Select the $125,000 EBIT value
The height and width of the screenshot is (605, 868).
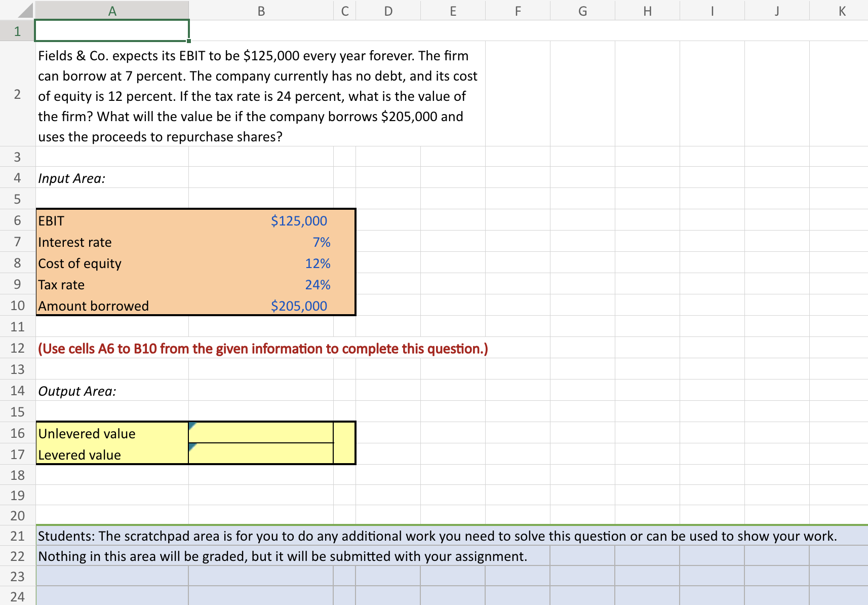[x=261, y=220]
